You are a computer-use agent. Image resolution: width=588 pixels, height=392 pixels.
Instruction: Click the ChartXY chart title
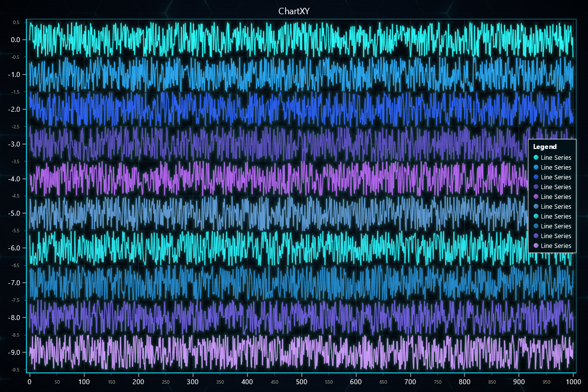[294, 11]
